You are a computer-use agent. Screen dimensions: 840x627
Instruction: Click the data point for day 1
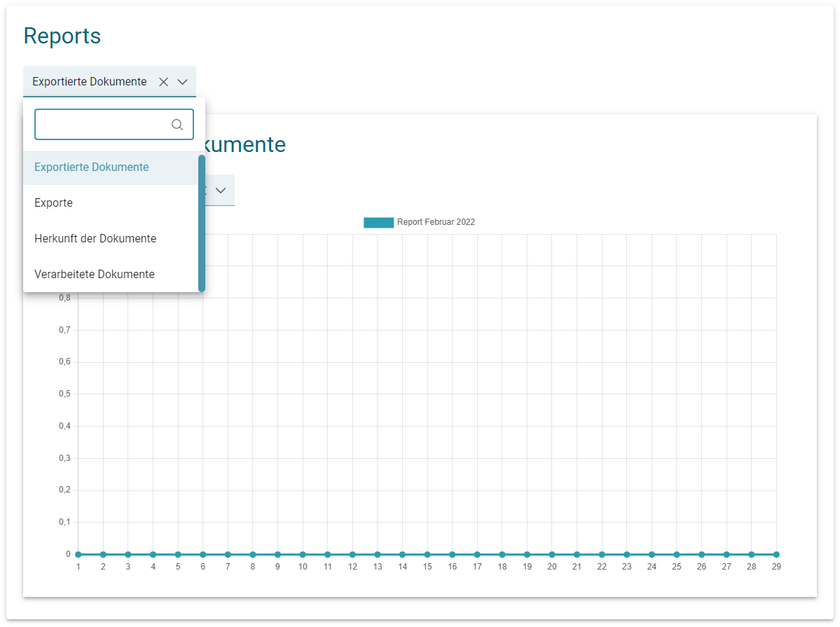78,554
